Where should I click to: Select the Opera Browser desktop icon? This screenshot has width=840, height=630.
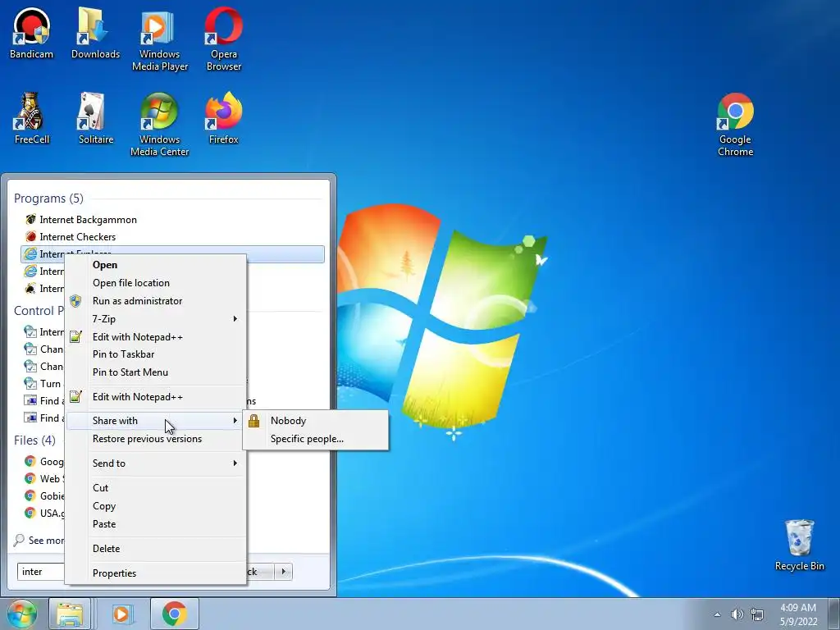pyautogui.click(x=223, y=39)
